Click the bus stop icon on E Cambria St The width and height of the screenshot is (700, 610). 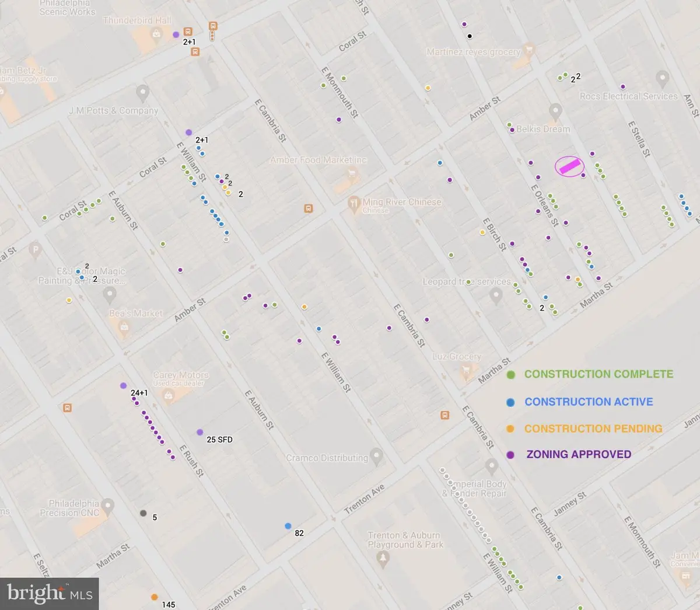coord(444,415)
